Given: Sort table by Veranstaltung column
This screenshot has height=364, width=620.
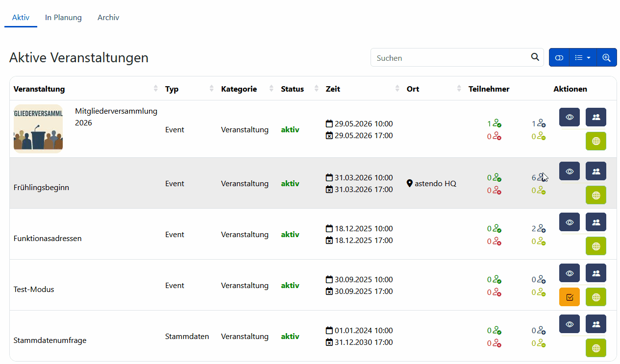Looking at the screenshot, I should (x=39, y=89).
